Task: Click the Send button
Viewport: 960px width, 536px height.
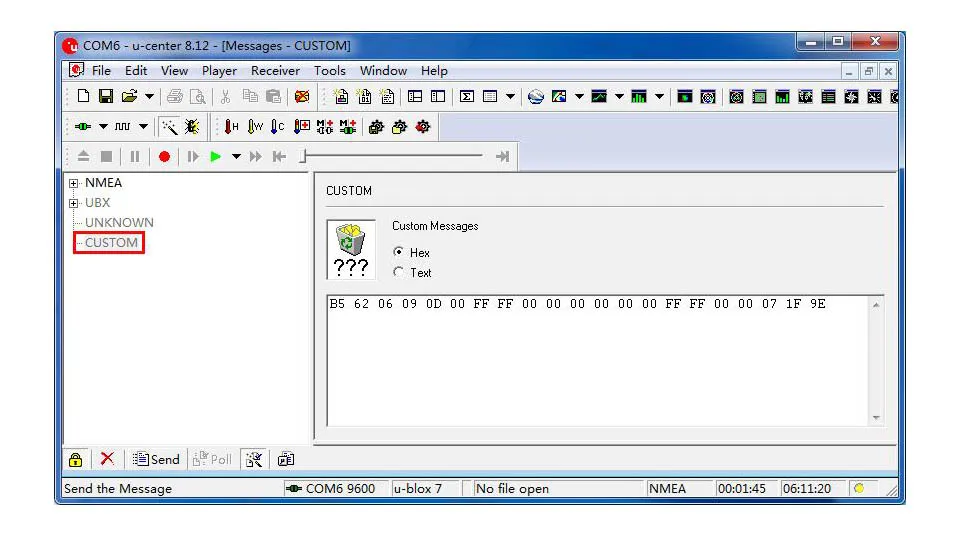Action: point(156,459)
